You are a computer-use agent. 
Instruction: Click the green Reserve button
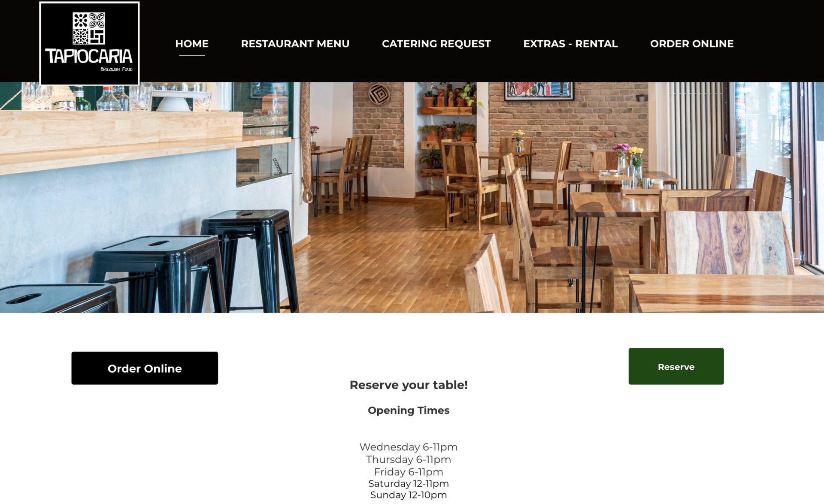[676, 366]
